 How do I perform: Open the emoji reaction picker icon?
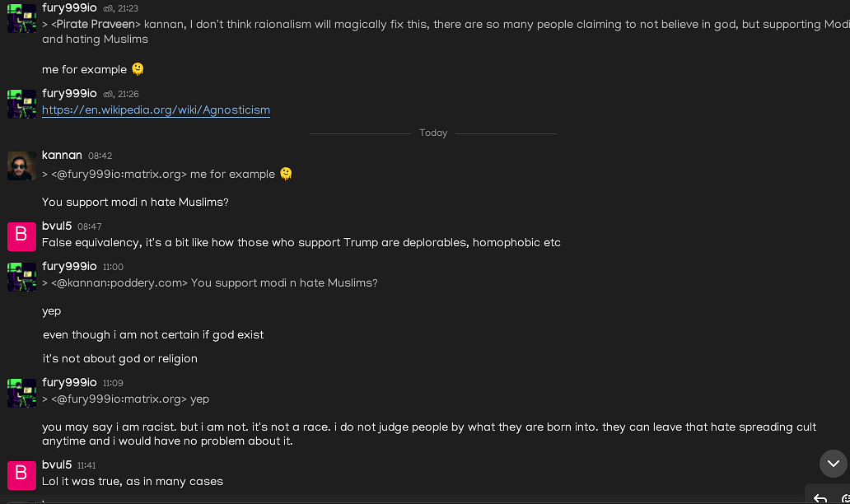[846, 498]
